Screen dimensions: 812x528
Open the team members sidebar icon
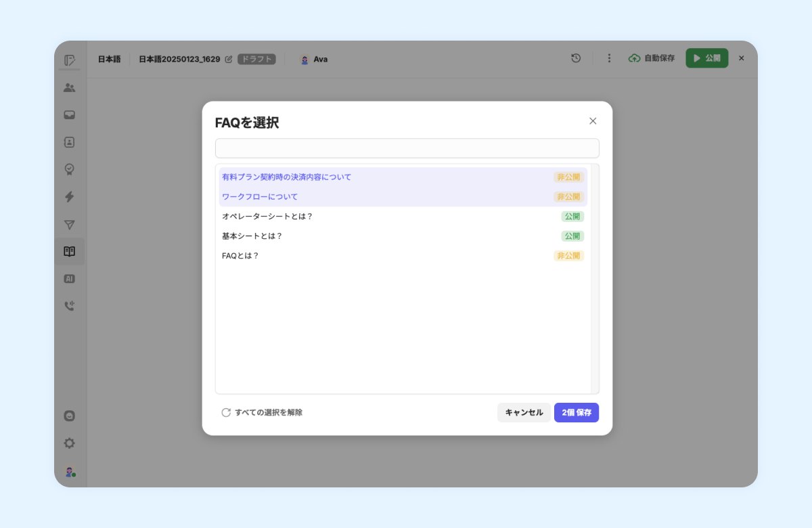point(69,87)
